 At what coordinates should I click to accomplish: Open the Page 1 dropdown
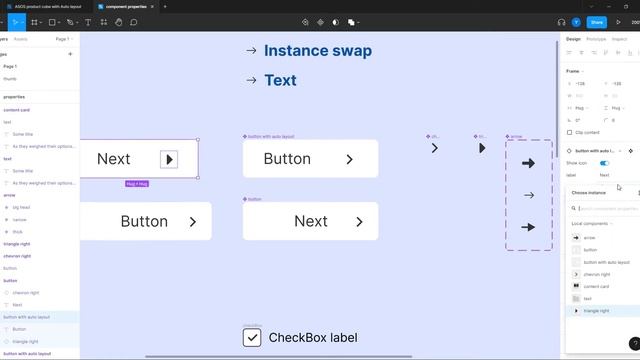tap(64, 39)
